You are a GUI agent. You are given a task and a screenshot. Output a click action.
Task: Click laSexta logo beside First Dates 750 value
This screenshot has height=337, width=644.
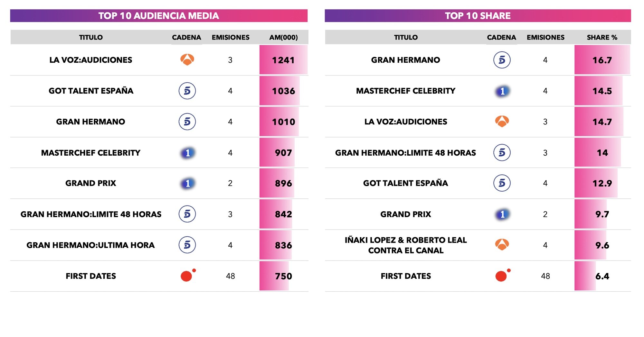[x=188, y=275]
